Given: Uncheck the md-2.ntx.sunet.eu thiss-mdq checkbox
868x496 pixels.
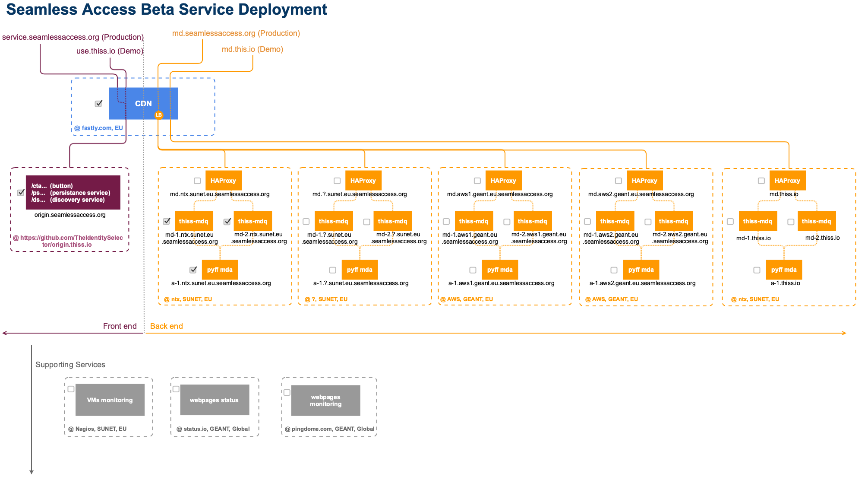Looking at the screenshot, I should pos(227,222).
